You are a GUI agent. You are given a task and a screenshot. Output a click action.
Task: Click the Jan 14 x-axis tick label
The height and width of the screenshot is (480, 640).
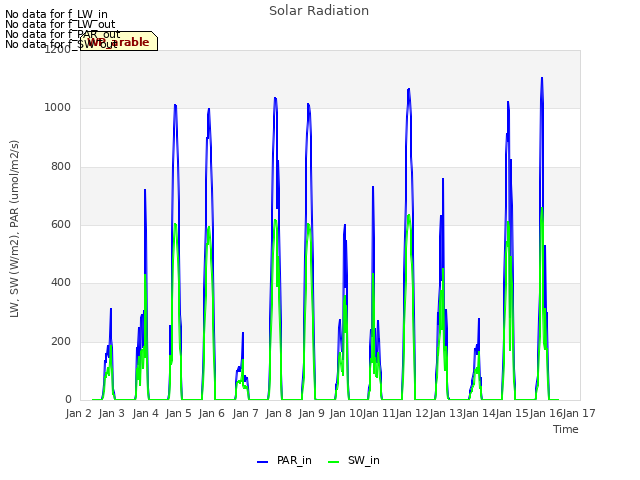click(x=479, y=413)
